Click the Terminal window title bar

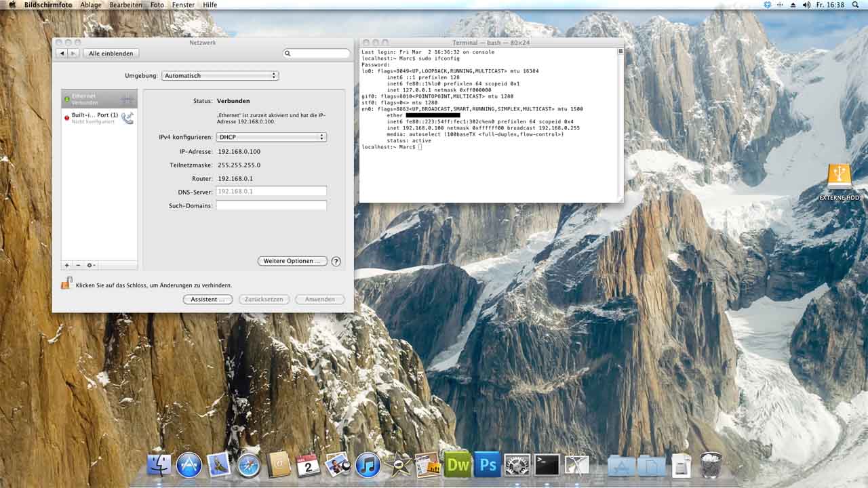(x=491, y=43)
